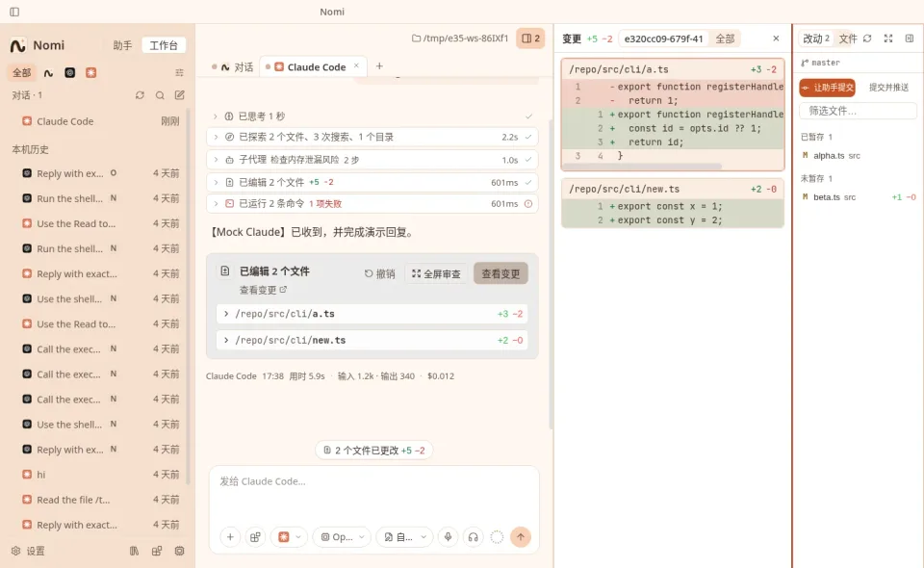Switch to the Claude Code tab
Image resolution: width=924 pixels, height=568 pixels.
pos(313,67)
